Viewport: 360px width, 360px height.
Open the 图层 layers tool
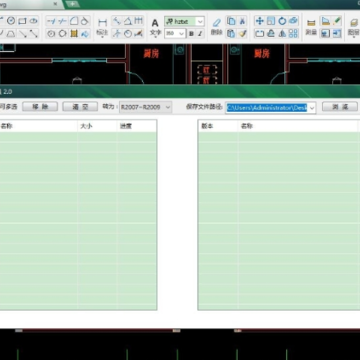tap(353, 27)
